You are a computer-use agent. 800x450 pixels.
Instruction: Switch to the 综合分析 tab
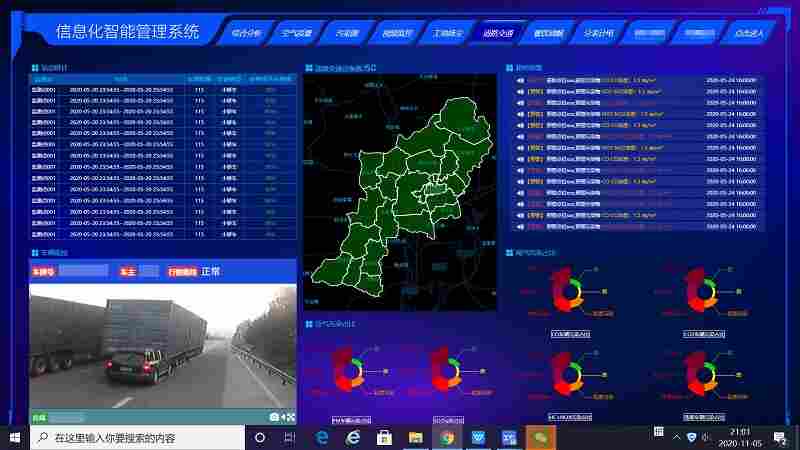pyautogui.click(x=245, y=33)
